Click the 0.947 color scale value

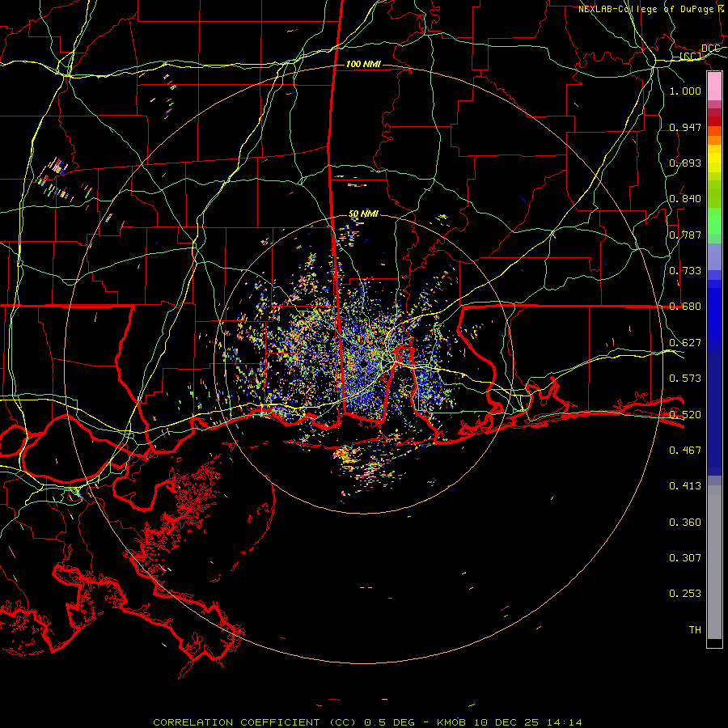[685, 127]
